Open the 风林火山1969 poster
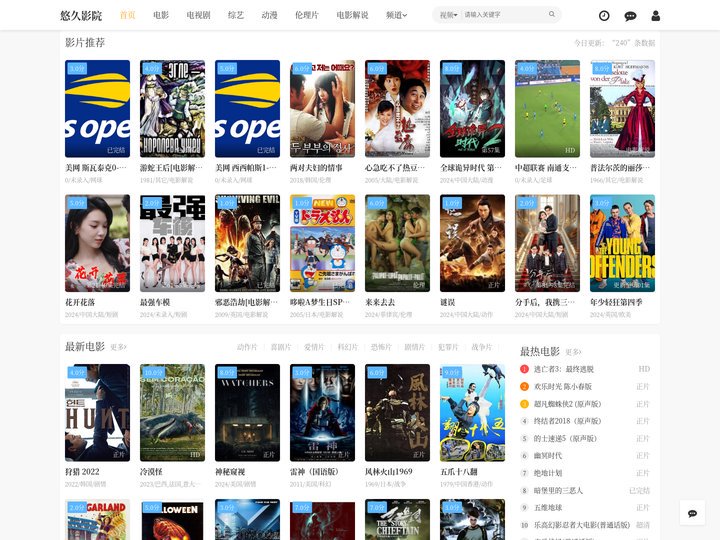The height and width of the screenshot is (540, 720). 397,413
